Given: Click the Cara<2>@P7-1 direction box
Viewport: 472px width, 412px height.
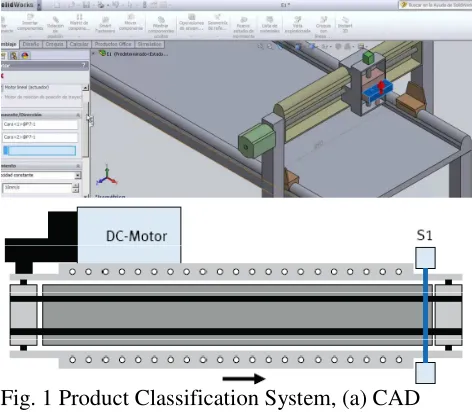Looking at the screenshot, I should click(x=40, y=137).
